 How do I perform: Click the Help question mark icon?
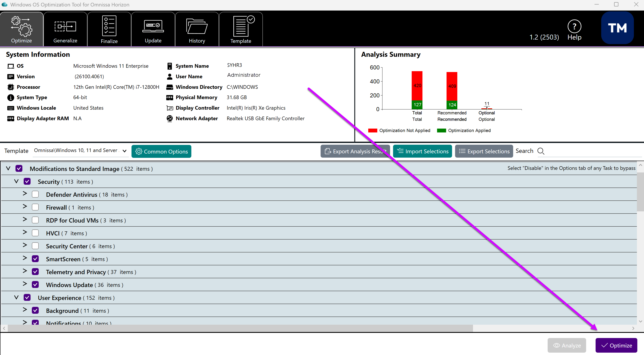point(574,26)
